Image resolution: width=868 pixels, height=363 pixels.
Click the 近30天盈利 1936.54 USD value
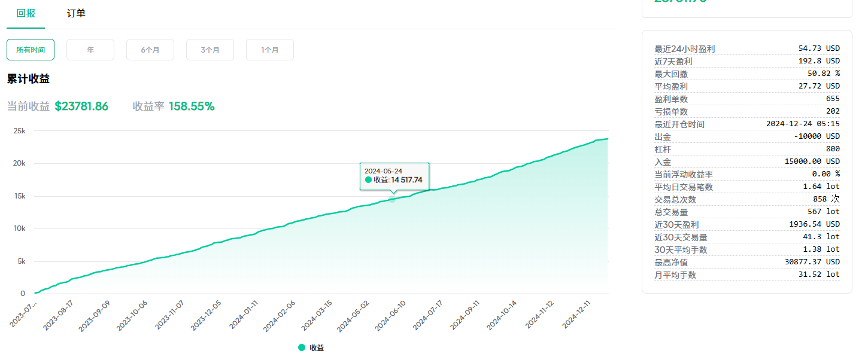pos(815,224)
